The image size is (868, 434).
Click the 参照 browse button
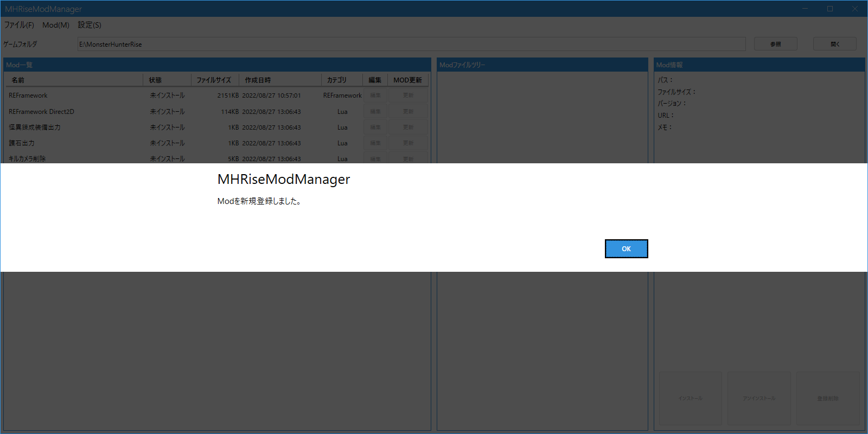point(775,44)
